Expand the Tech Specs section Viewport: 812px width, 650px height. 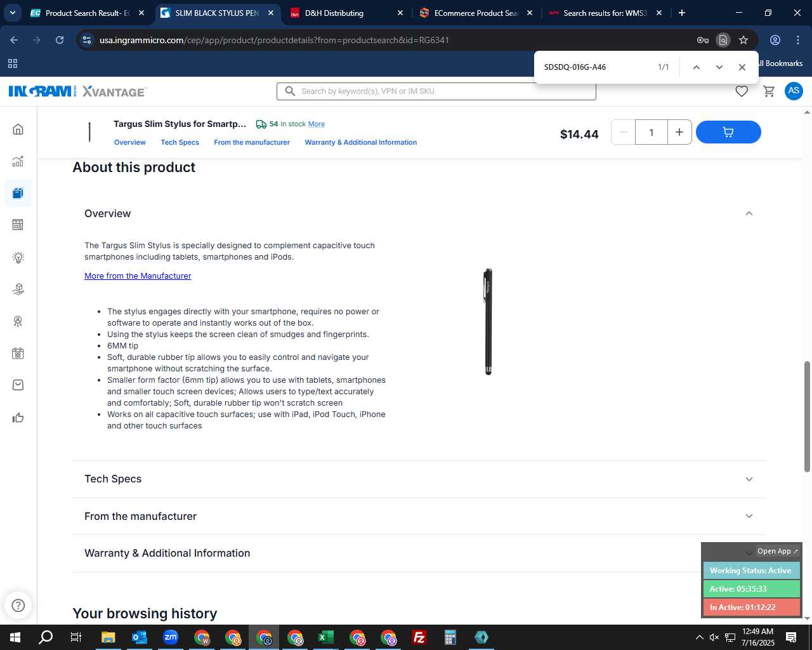tap(419, 479)
